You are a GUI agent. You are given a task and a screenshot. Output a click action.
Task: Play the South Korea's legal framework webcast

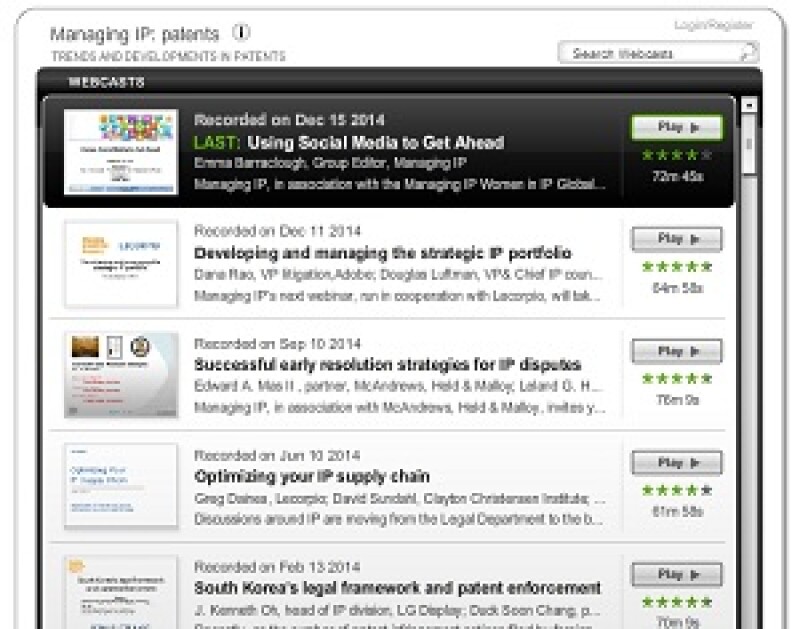point(677,575)
